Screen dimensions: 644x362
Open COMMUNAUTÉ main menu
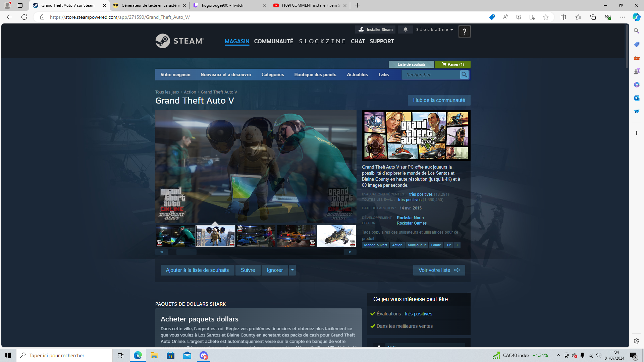(x=274, y=41)
